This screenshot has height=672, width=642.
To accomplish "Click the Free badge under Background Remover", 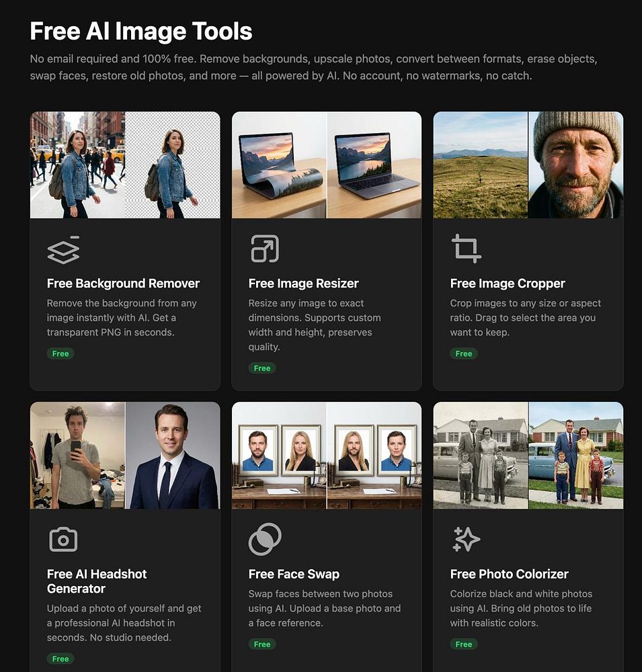I will 61,353.
